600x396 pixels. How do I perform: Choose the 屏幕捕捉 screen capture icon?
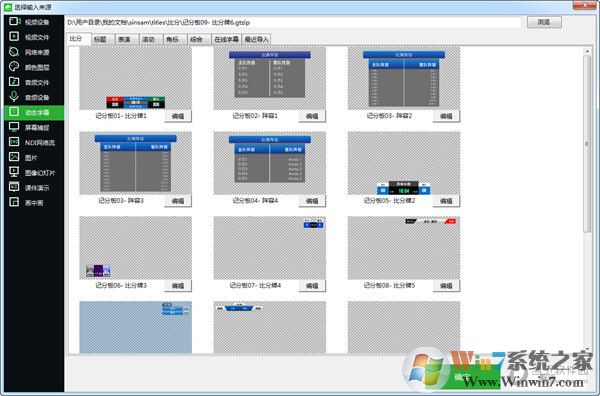tap(14, 127)
